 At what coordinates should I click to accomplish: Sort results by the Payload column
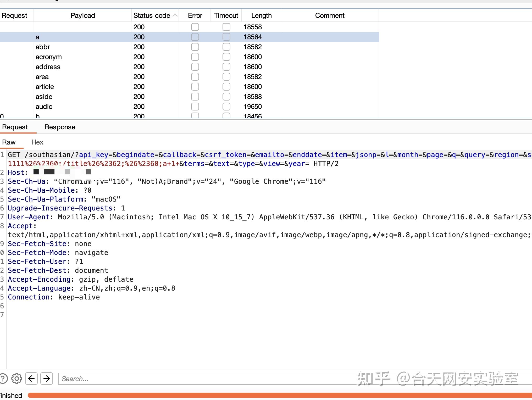pyautogui.click(x=82, y=15)
